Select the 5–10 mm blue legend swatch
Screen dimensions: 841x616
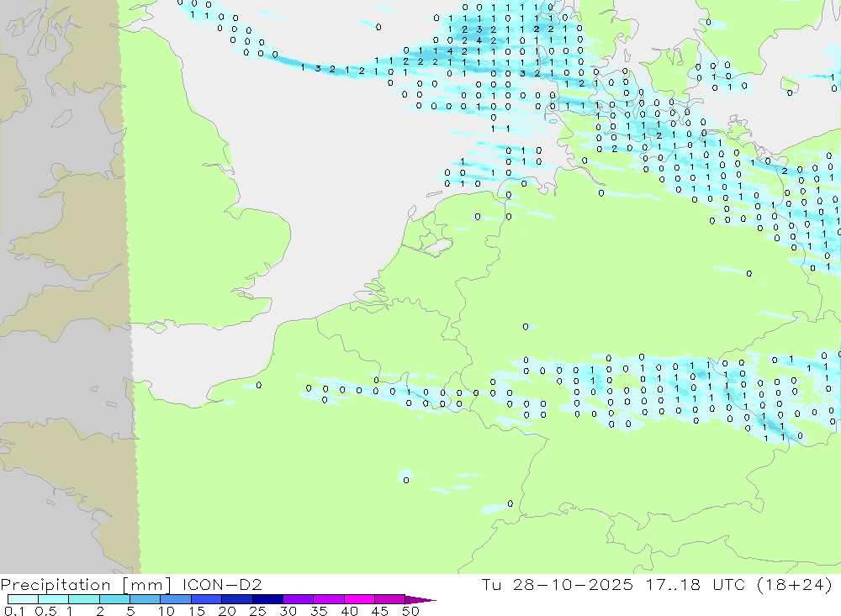(x=145, y=599)
